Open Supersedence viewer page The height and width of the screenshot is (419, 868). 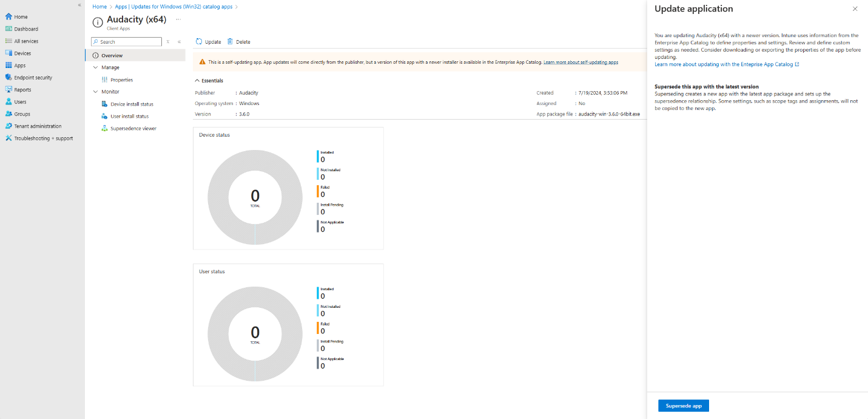(x=133, y=128)
